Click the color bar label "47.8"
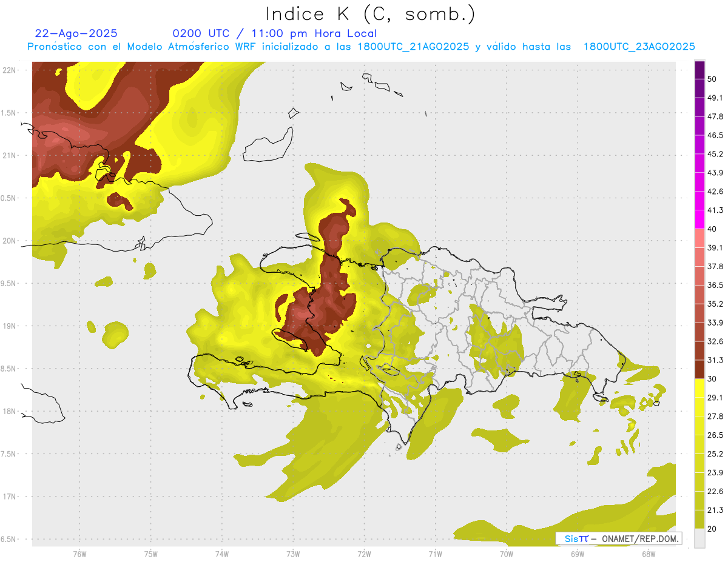 [x=715, y=116]
